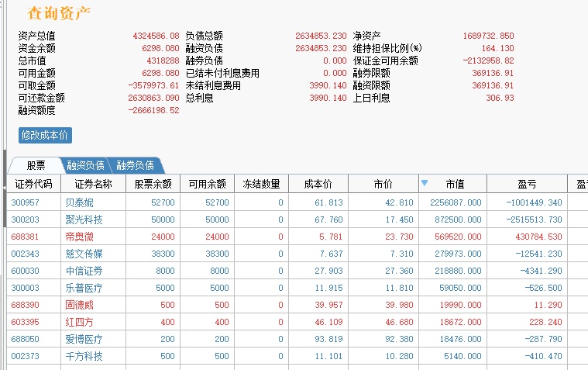Click the sort arrow in 市值 header

click(424, 184)
